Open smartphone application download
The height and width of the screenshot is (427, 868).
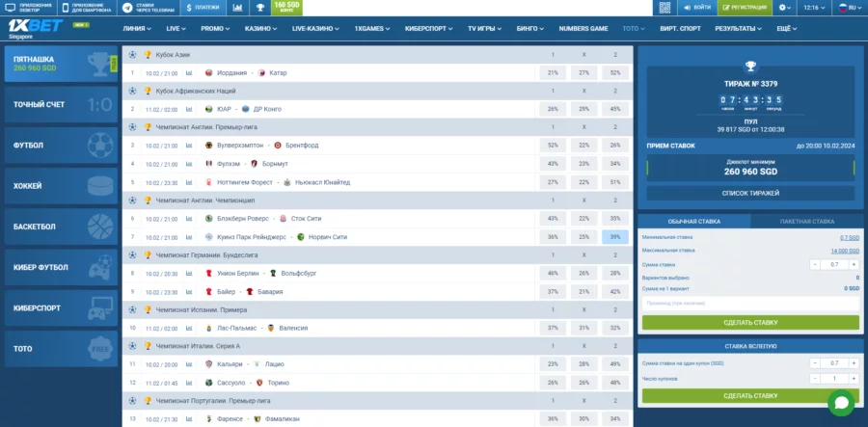click(87, 8)
